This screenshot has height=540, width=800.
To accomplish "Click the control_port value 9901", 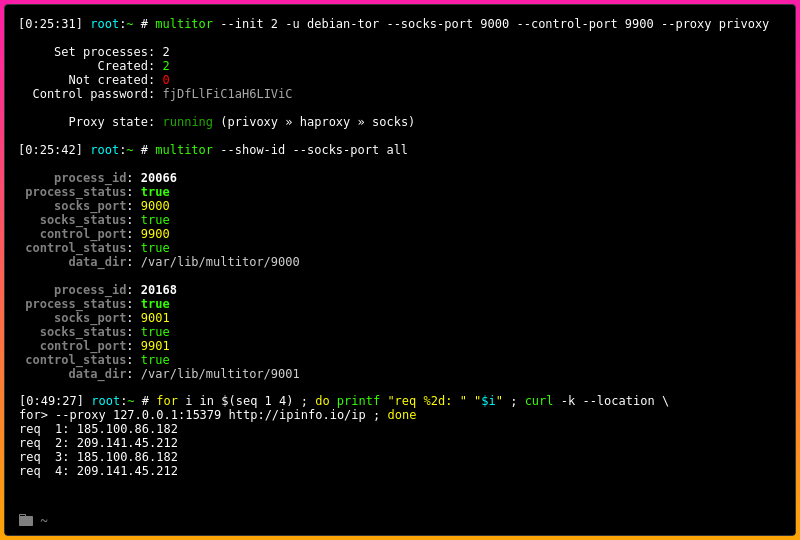I will coord(155,346).
